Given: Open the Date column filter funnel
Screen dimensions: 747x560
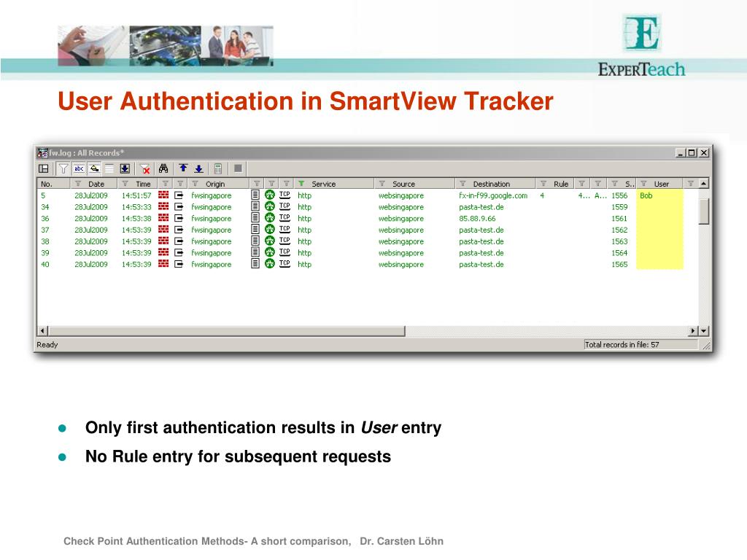Looking at the screenshot, I should pos(77,184).
